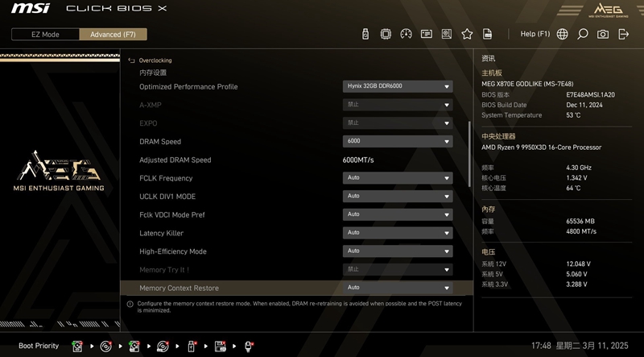Expand the Optimized Performance Profile dropdown
The width and height of the screenshot is (644, 357).
click(x=397, y=87)
